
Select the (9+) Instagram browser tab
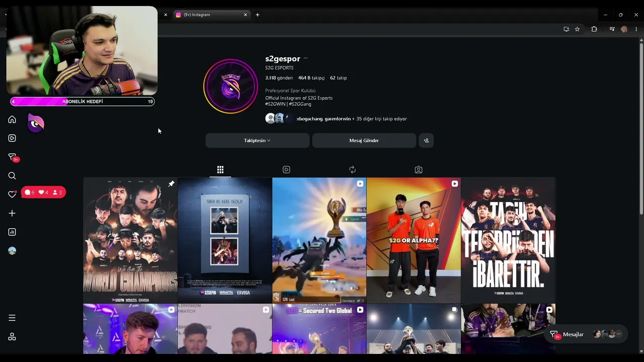(x=211, y=15)
